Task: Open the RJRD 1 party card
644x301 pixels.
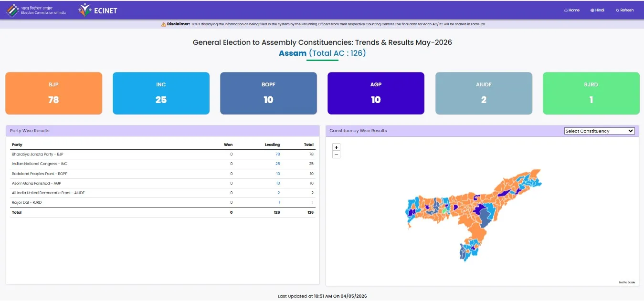Action: click(x=591, y=93)
